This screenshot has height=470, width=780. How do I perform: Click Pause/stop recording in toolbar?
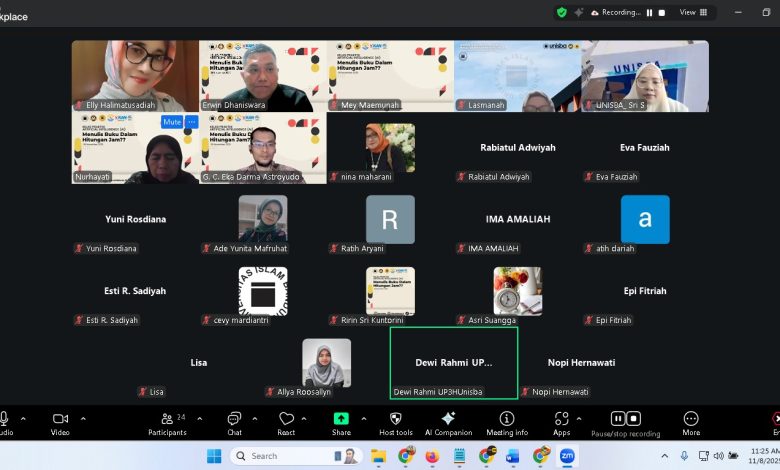(626, 421)
